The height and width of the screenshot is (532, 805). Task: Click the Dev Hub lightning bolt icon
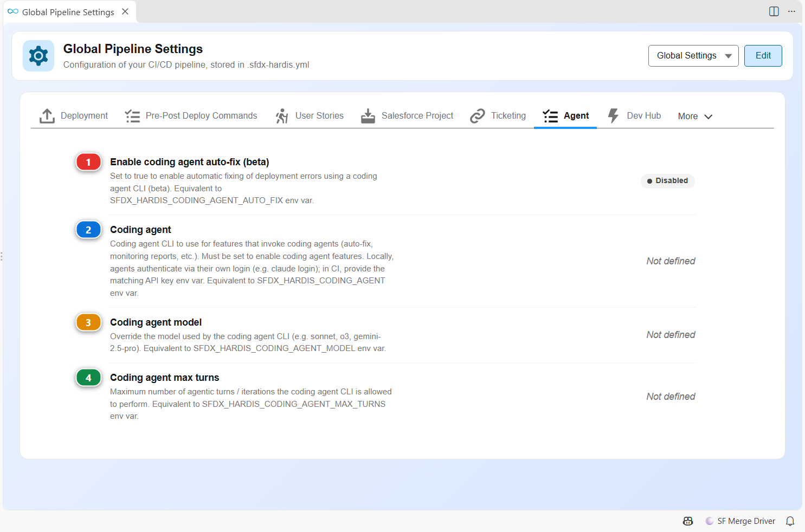pyautogui.click(x=613, y=116)
